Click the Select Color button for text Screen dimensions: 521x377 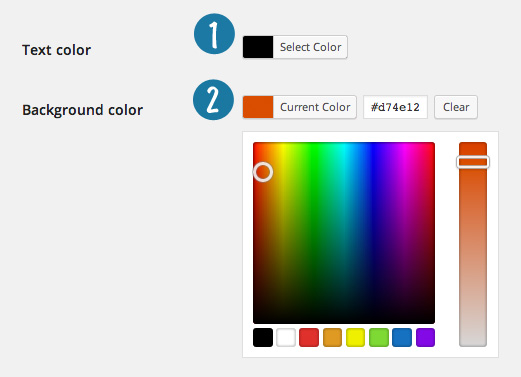click(310, 47)
